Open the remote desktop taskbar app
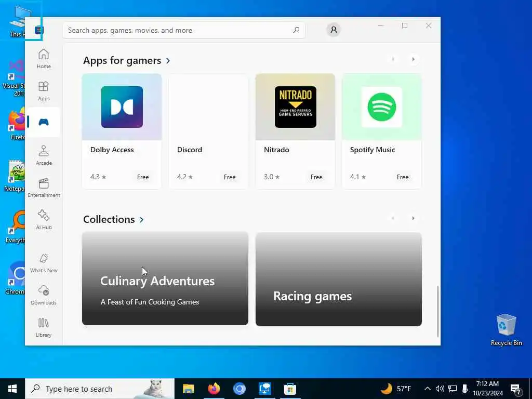 (x=264, y=389)
